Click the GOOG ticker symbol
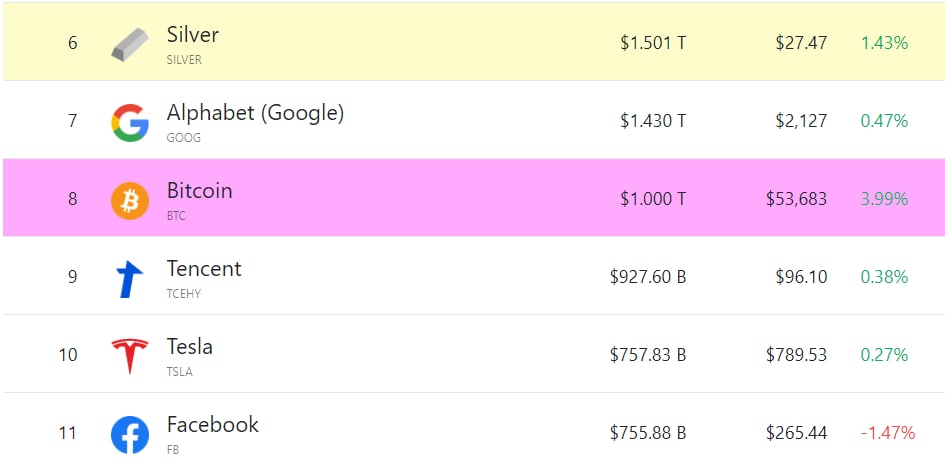 click(x=183, y=138)
